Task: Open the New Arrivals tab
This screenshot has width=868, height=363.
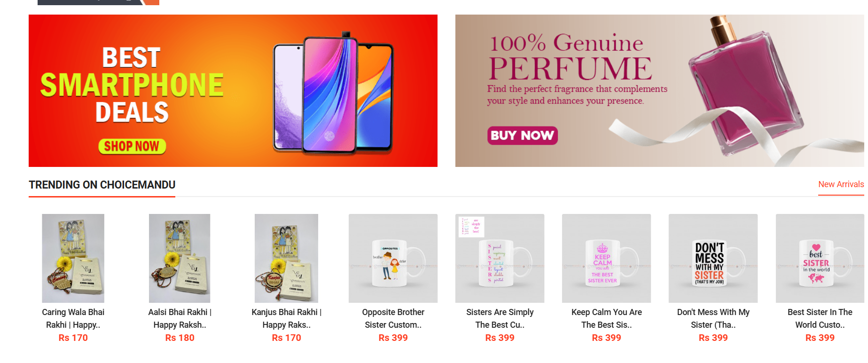Action: click(841, 184)
